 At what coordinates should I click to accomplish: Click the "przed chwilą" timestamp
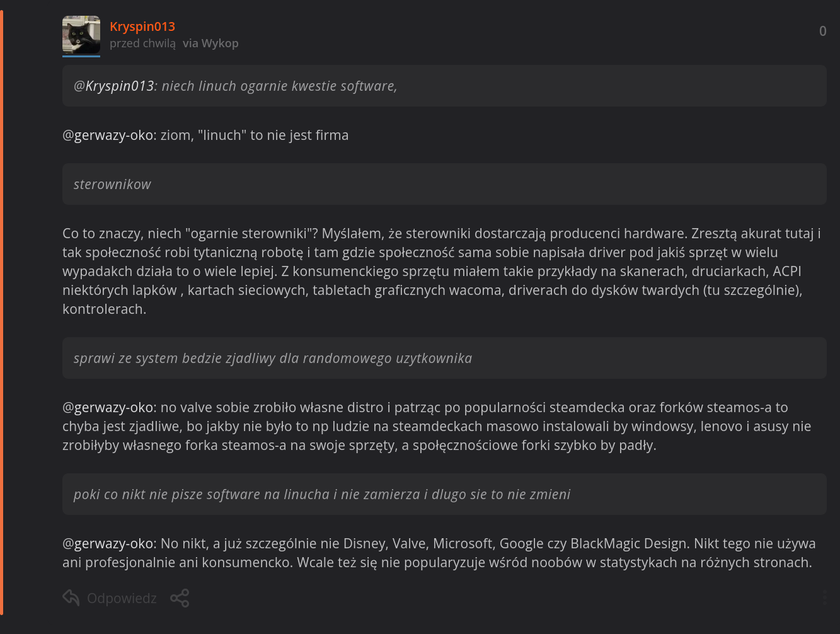click(x=142, y=43)
